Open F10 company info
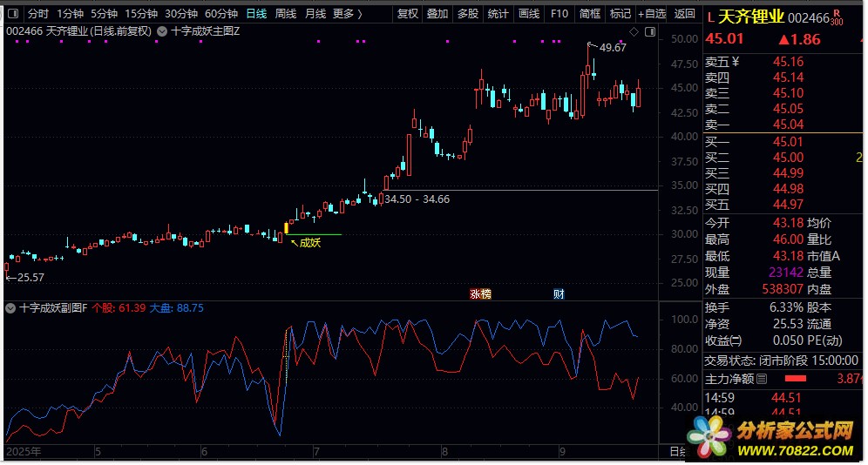This screenshot has height=465, width=868. coord(559,13)
